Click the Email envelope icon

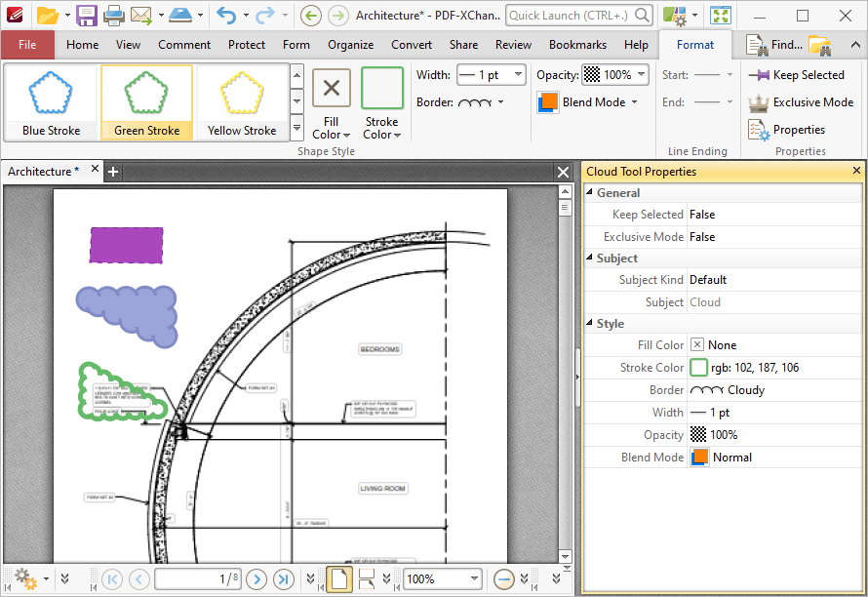[x=141, y=16]
